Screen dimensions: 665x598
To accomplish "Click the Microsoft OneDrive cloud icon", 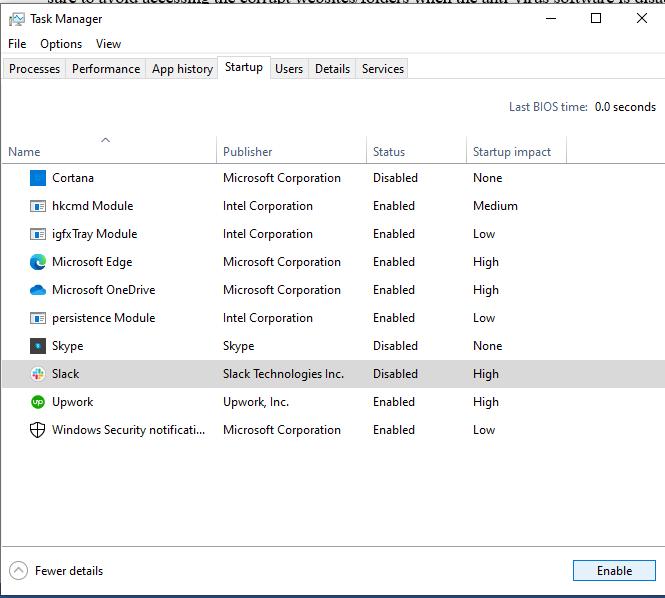I will click(38, 290).
